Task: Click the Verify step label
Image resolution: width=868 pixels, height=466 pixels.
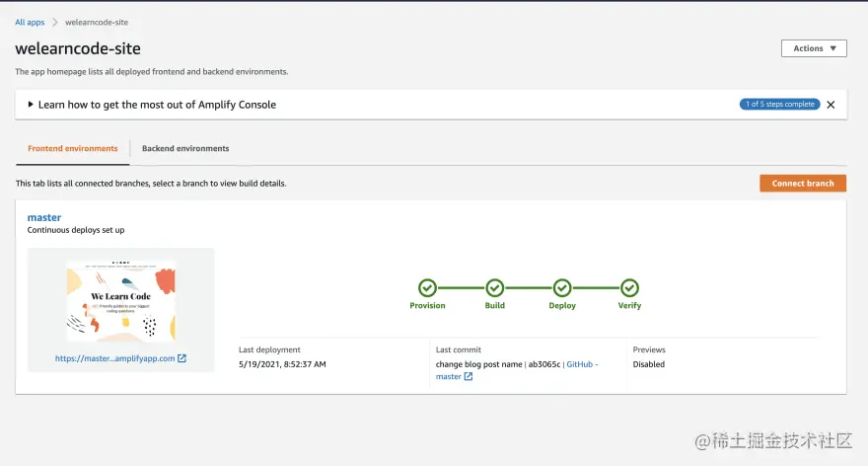Action: click(629, 305)
